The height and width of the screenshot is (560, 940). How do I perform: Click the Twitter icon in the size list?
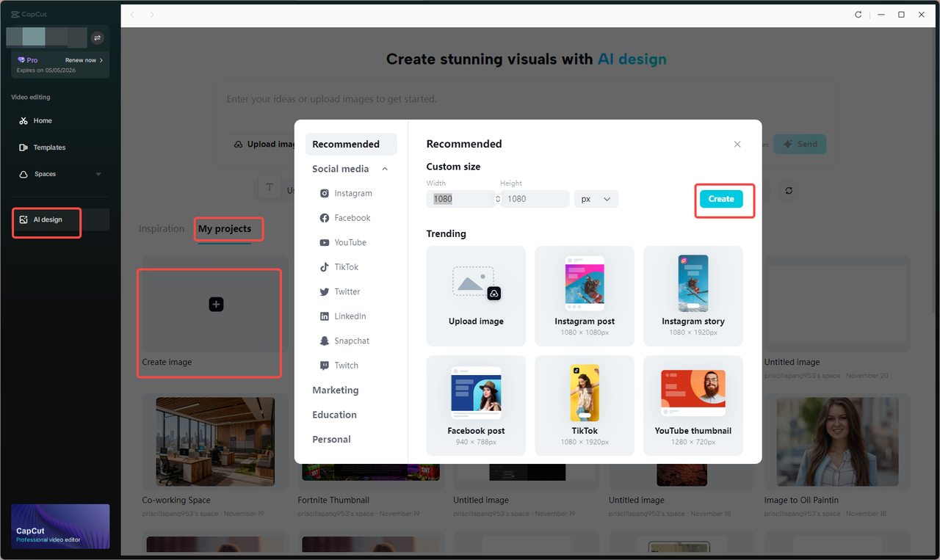point(324,291)
